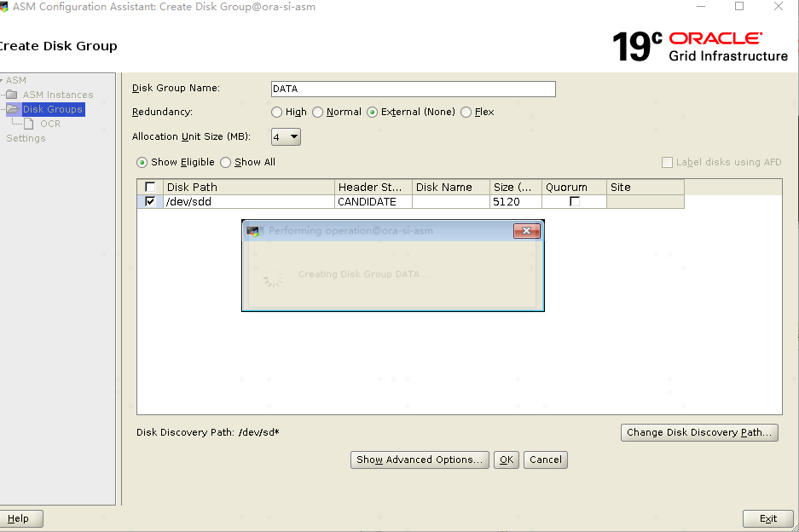Click the ASM Instances folder icon

click(x=12, y=95)
